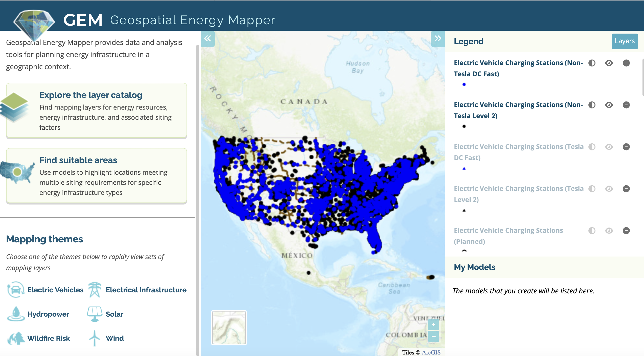Screen dimensions: 644x356
Task: Click the Hydropower water drop icon
Action: coord(16,314)
